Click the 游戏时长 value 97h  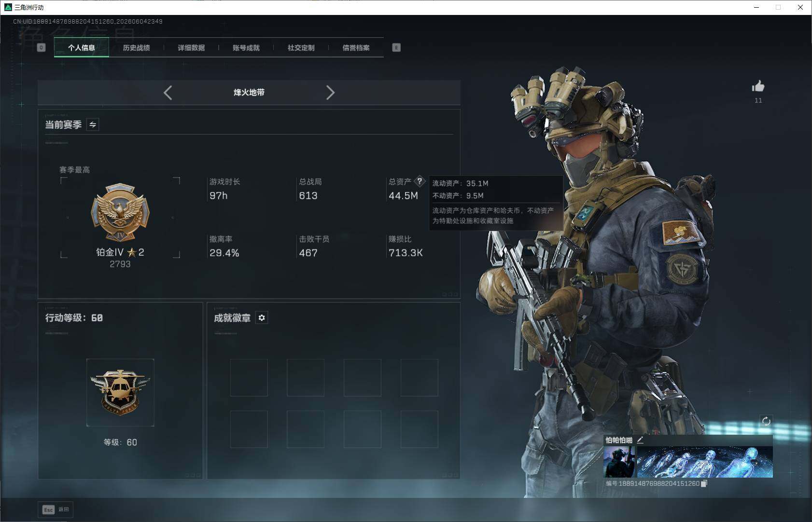tap(218, 196)
